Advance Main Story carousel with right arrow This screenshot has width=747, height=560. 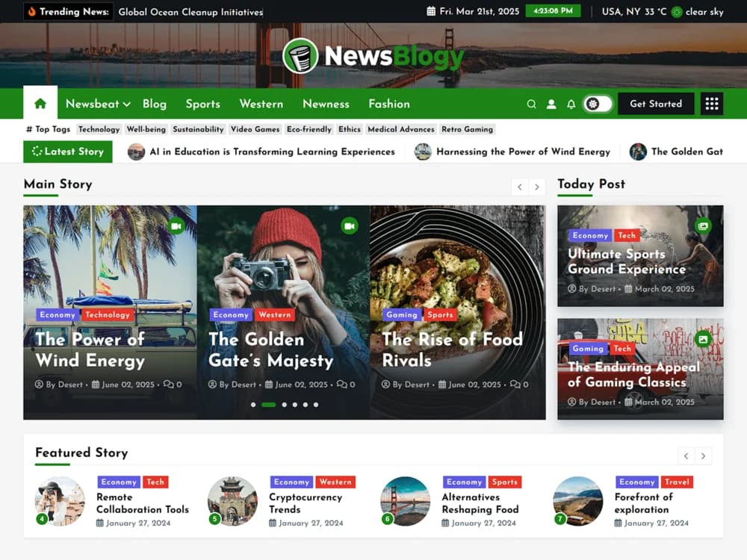tap(537, 187)
